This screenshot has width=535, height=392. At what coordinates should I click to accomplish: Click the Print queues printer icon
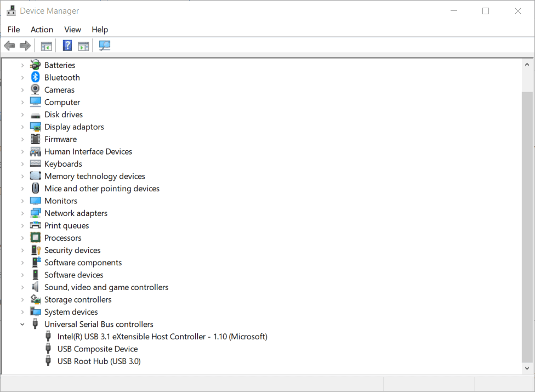point(36,225)
